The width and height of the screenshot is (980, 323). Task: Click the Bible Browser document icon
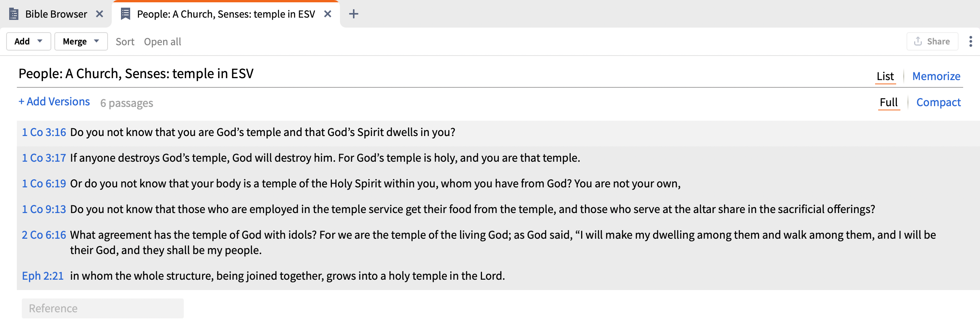coord(14,14)
